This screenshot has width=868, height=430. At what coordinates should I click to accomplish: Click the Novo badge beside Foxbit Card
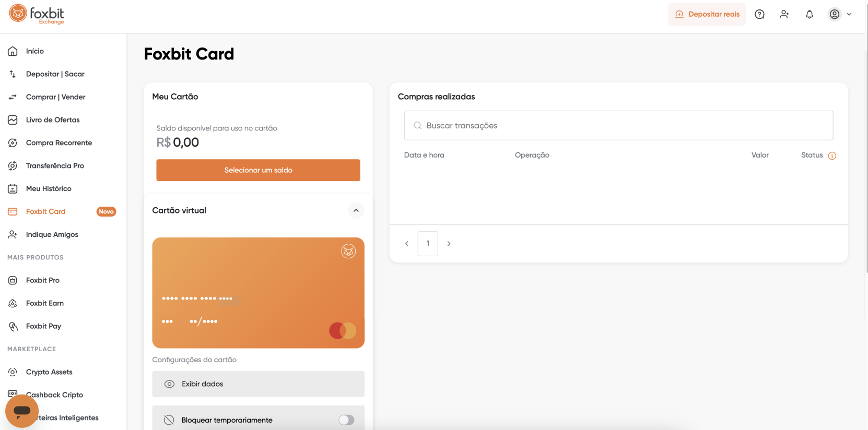pos(106,212)
